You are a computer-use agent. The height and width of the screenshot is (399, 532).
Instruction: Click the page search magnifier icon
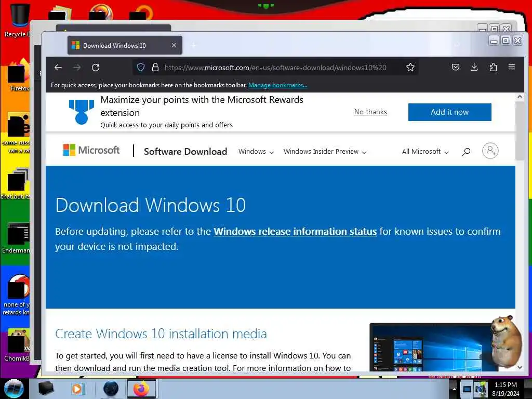(466, 152)
